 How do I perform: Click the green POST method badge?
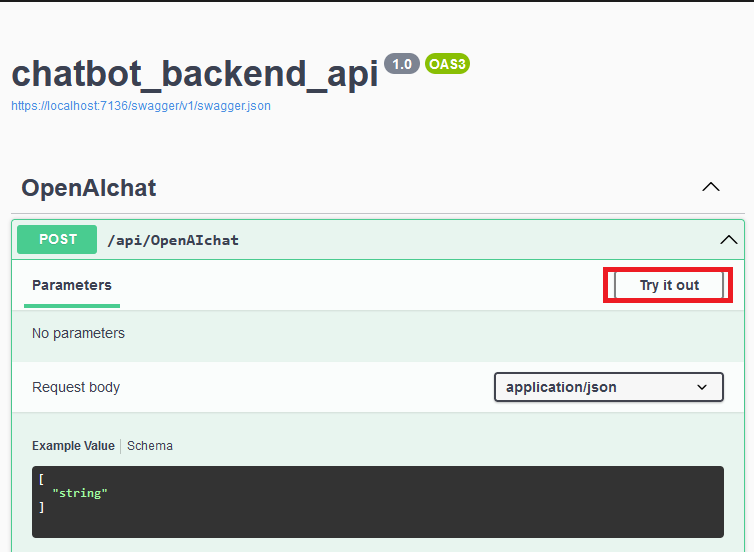[x=58, y=240]
